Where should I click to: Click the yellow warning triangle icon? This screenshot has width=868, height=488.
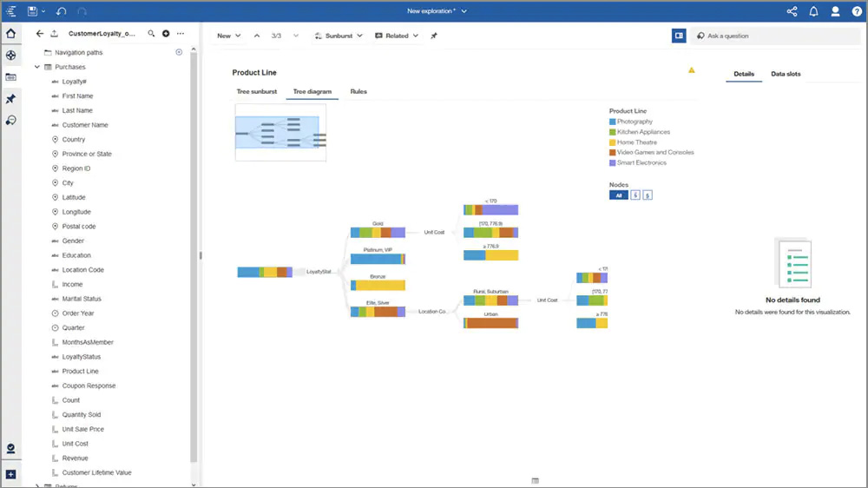(692, 70)
